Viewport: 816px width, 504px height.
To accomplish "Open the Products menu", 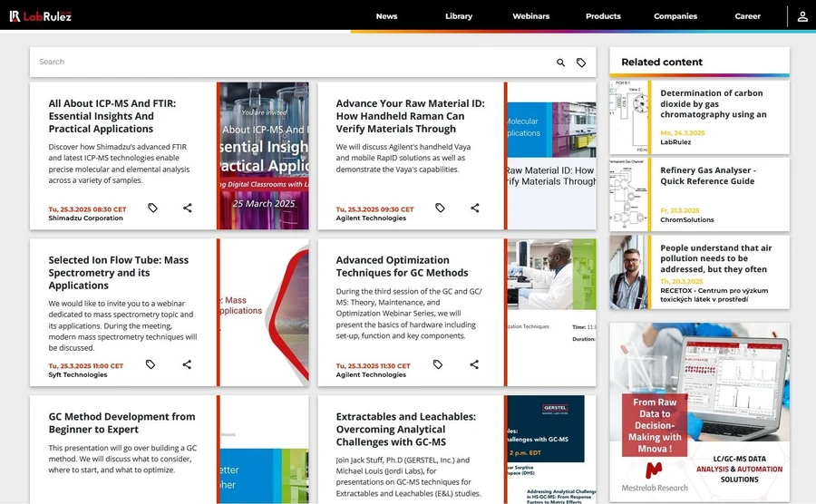I will click(x=603, y=16).
